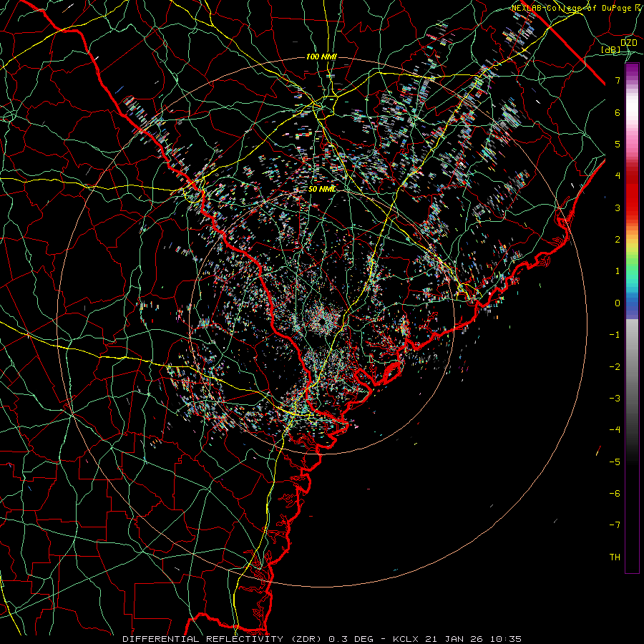Select the "0" value on the scale
Viewport: 644px width, 644px height.
[x=618, y=303]
